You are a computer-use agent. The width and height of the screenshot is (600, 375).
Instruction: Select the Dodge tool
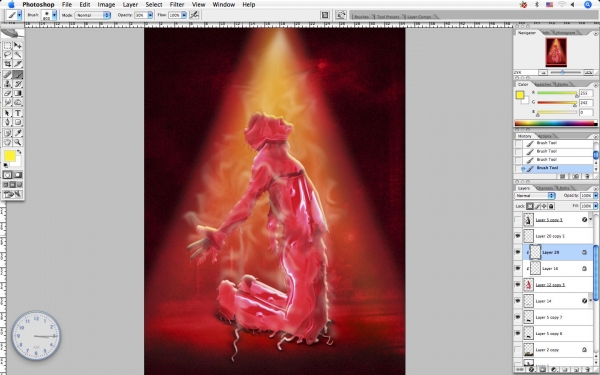pyautogui.click(x=18, y=102)
